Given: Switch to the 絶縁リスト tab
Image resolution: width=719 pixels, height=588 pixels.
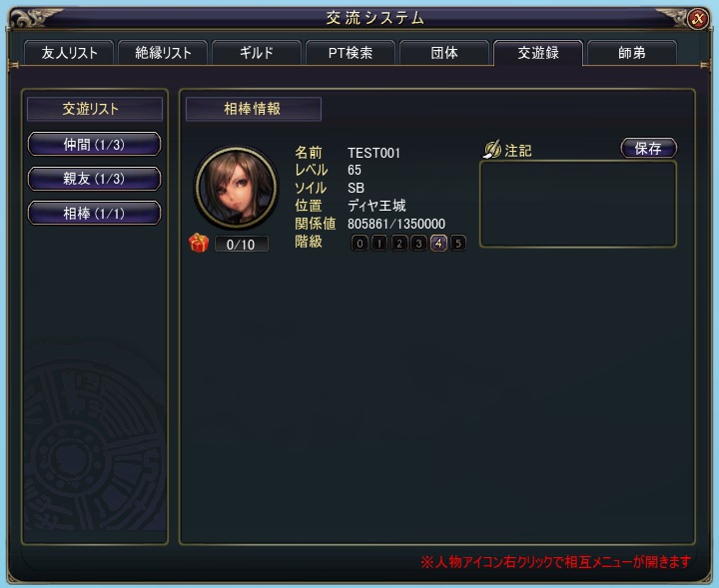Looking at the screenshot, I should point(163,53).
